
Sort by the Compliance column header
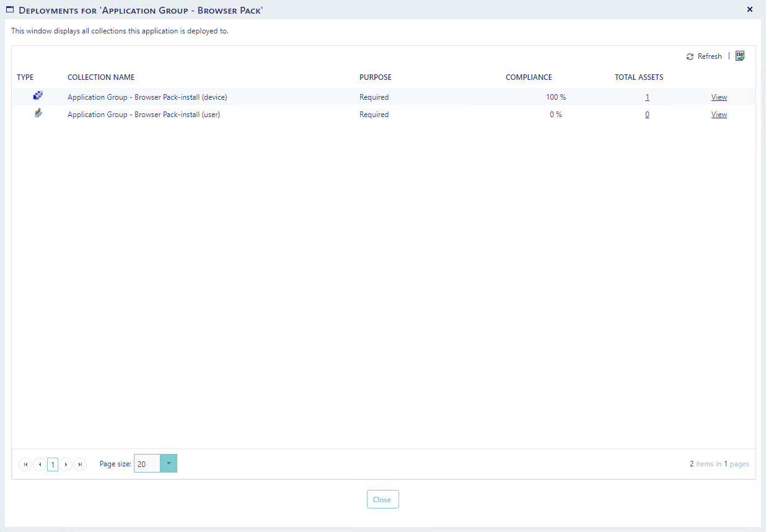529,77
